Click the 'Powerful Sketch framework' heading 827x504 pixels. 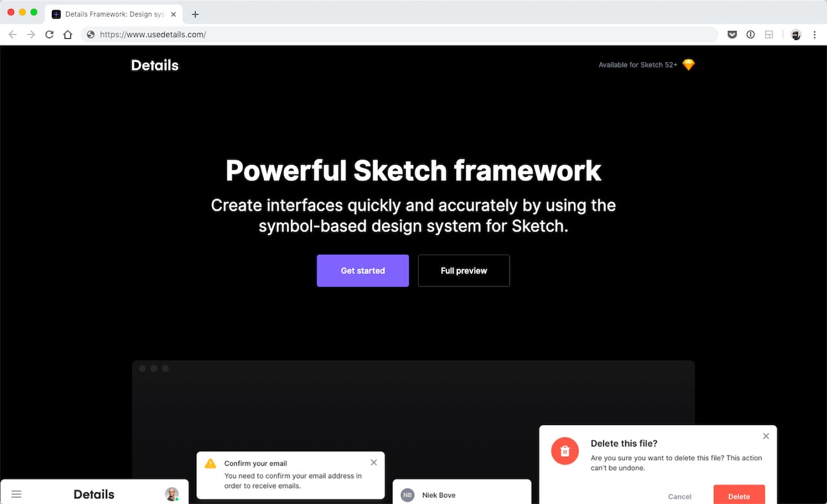[413, 171]
